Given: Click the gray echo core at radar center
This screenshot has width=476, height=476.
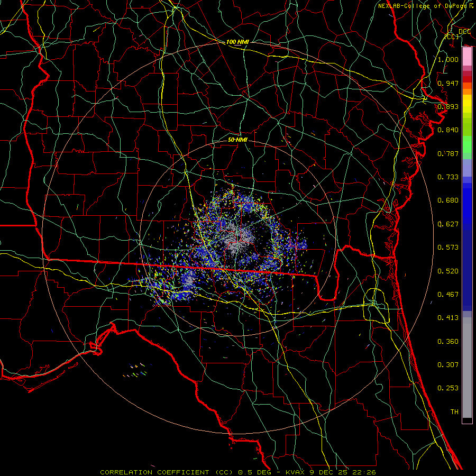Looking at the screenshot, I should 237,237.
